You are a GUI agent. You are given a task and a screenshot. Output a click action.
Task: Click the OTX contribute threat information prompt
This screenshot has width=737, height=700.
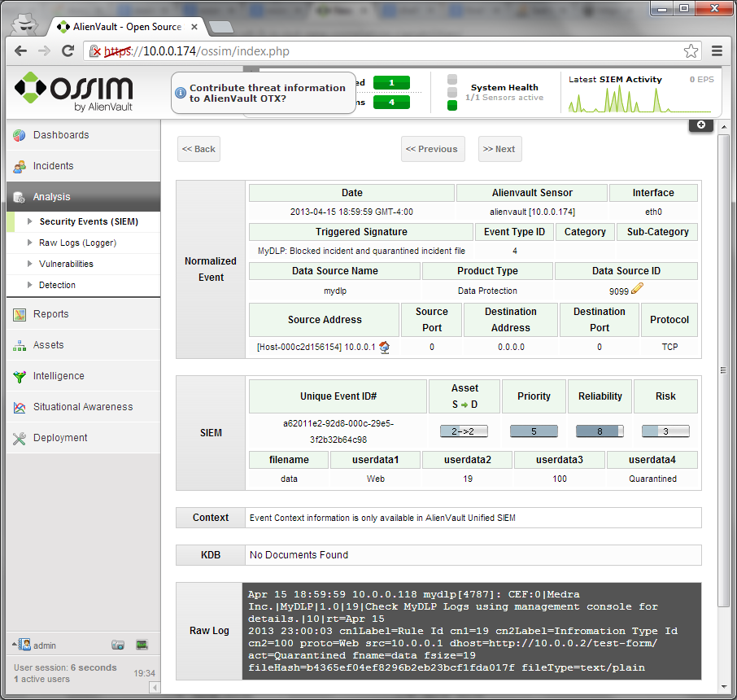coord(264,93)
